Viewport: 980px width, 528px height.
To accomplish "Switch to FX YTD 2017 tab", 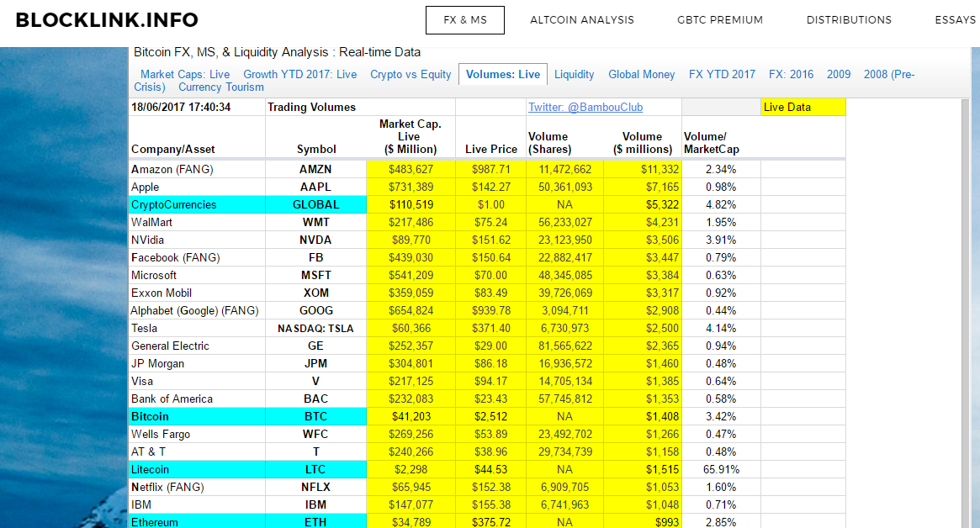I will coord(722,74).
